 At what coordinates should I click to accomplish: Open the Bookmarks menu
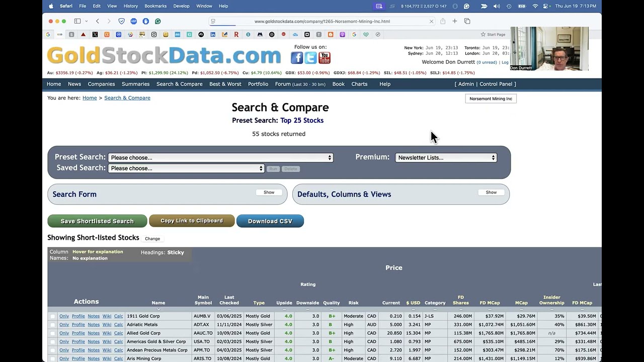tap(155, 6)
